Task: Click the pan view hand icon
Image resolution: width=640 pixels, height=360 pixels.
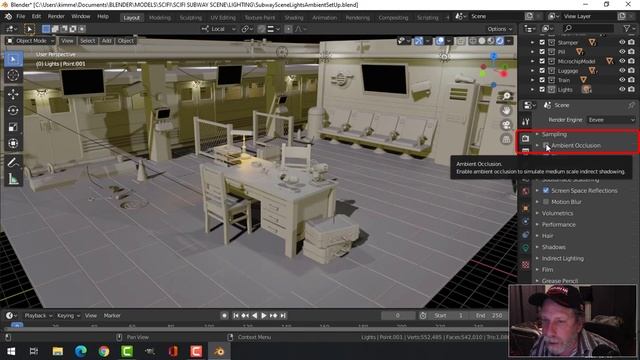Action: [506, 111]
